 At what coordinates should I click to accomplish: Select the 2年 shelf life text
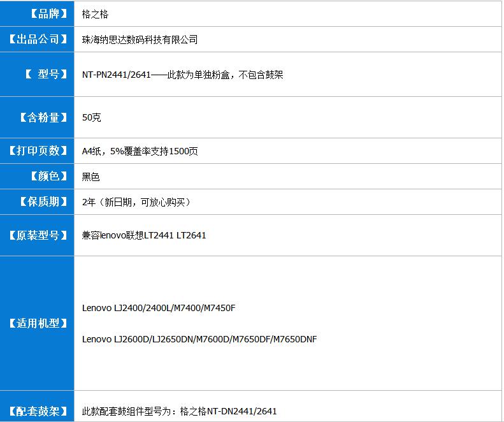pyautogui.click(x=136, y=202)
